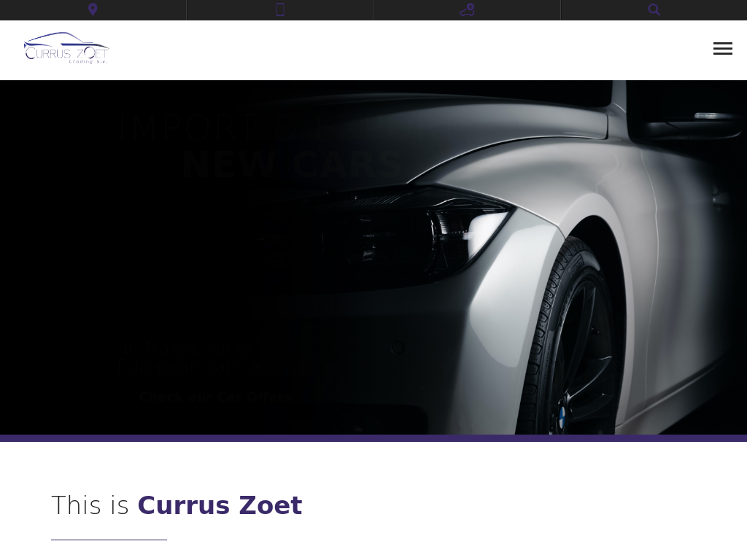
Task: Open the car-with-plus icon in top bar
Action: (x=467, y=9)
